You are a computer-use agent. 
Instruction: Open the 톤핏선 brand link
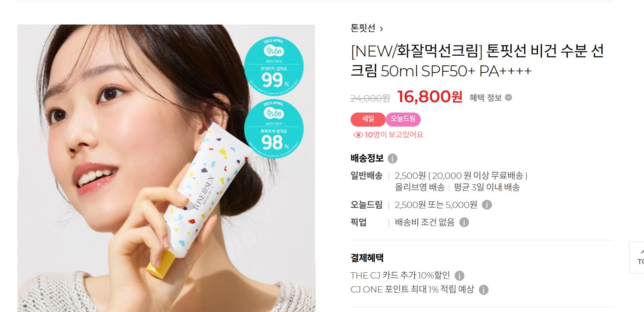(363, 28)
